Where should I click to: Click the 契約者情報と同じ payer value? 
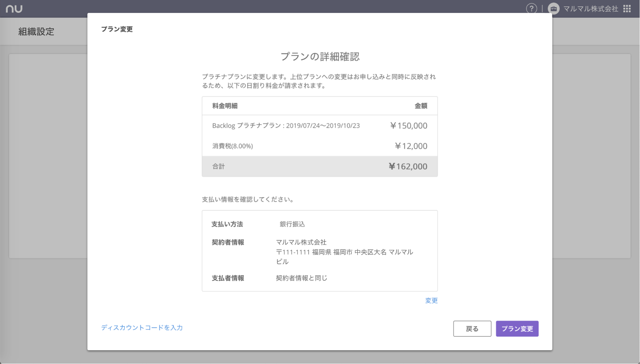point(302,278)
